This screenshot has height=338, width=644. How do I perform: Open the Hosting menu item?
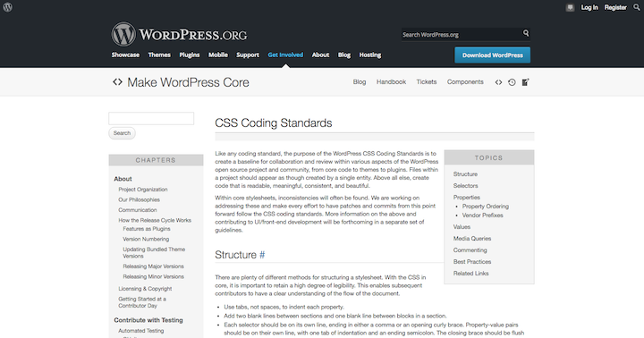pos(370,55)
